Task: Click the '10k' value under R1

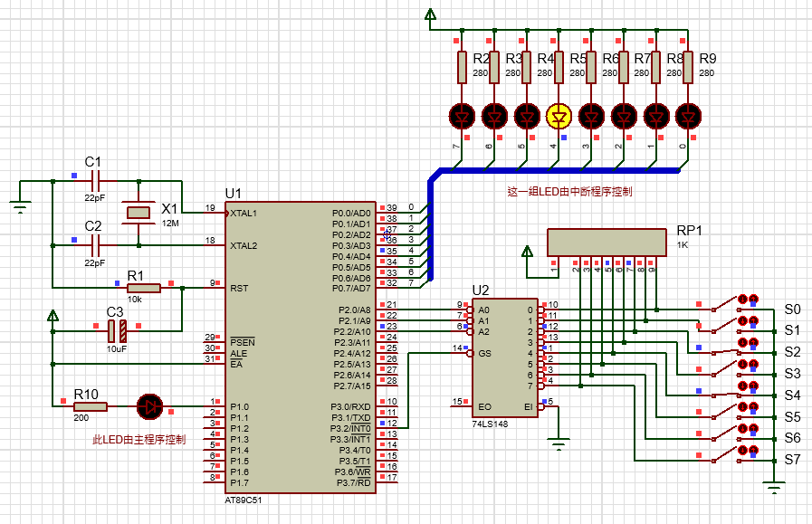Action: [x=135, y=299]
